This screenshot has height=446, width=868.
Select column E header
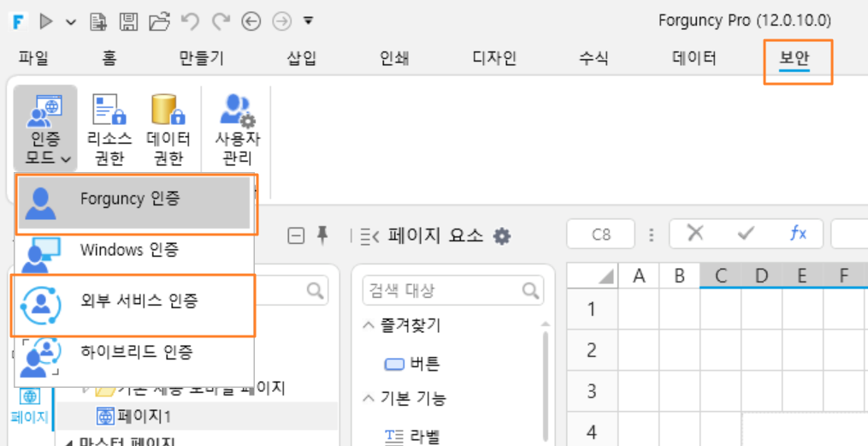coord(803,276)
